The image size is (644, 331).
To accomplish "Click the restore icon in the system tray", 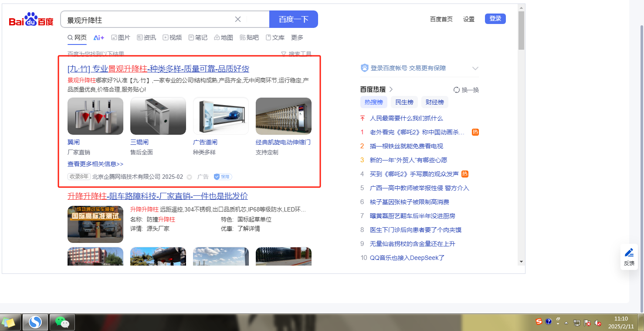I will click(558, 319).
